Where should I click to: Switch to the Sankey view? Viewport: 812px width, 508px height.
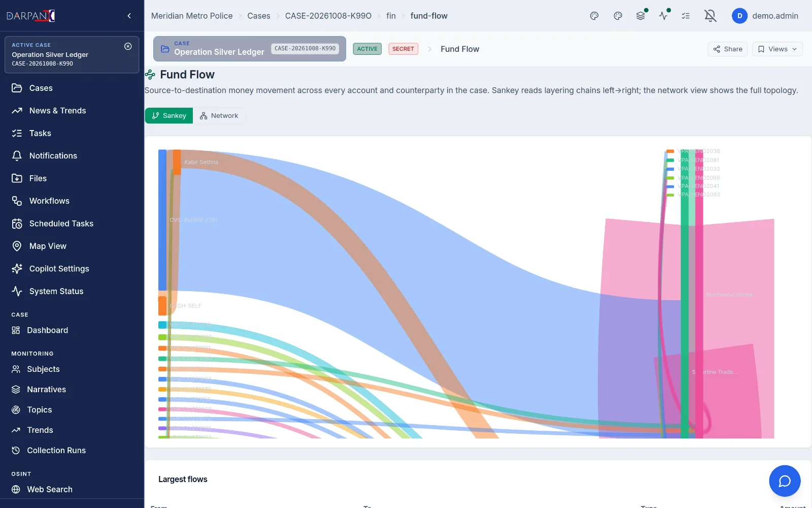[x=169, y=116]
